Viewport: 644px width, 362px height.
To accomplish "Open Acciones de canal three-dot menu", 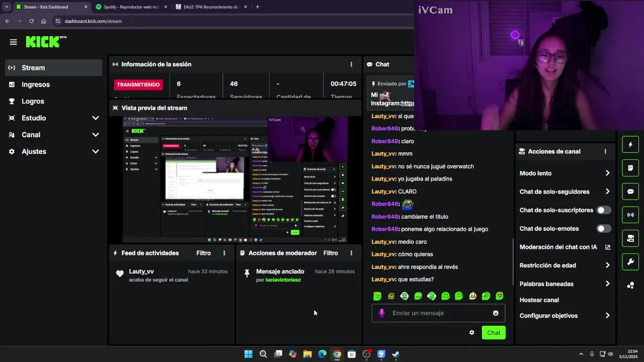I will click(605, 151).
